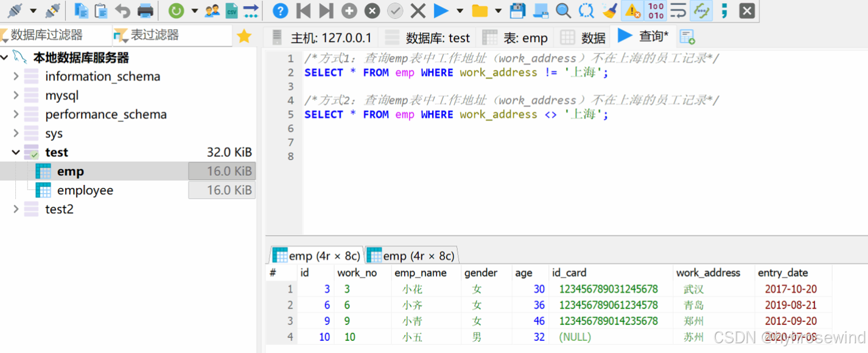Click the cancel editing X icon
Viewport: 868px width, 353px height.
418,10
